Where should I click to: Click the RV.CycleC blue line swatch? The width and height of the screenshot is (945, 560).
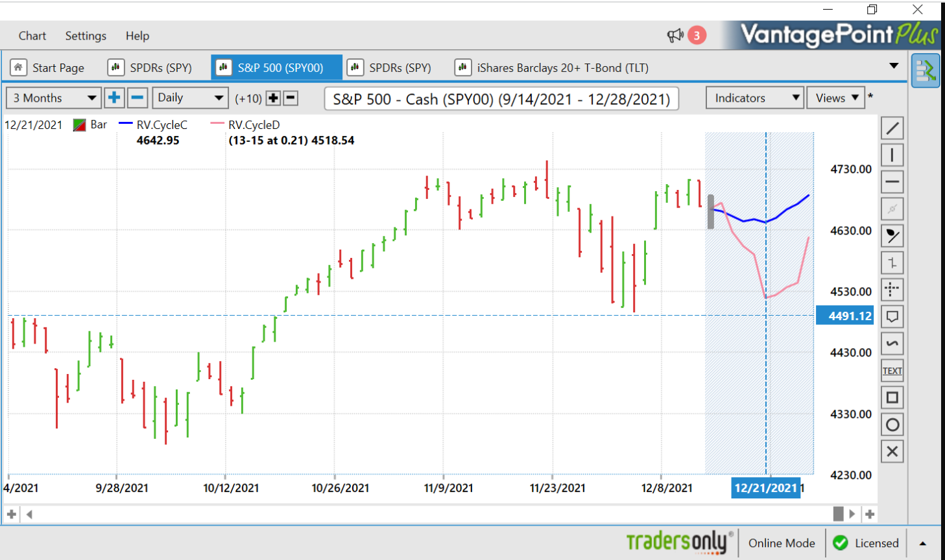point(126,123)
